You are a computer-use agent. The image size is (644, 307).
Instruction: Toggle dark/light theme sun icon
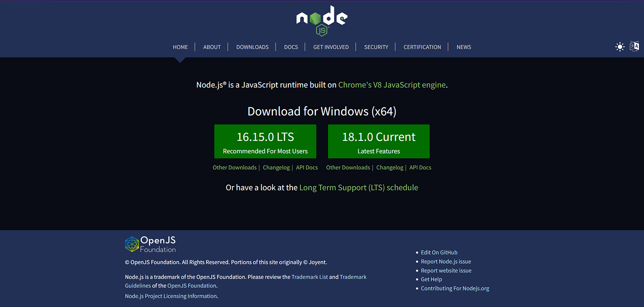620,46
